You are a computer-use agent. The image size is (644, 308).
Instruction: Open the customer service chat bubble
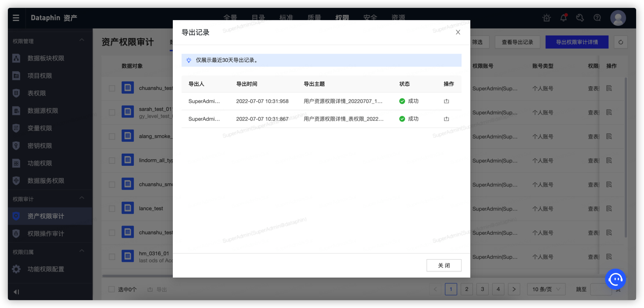click(615, 279)
